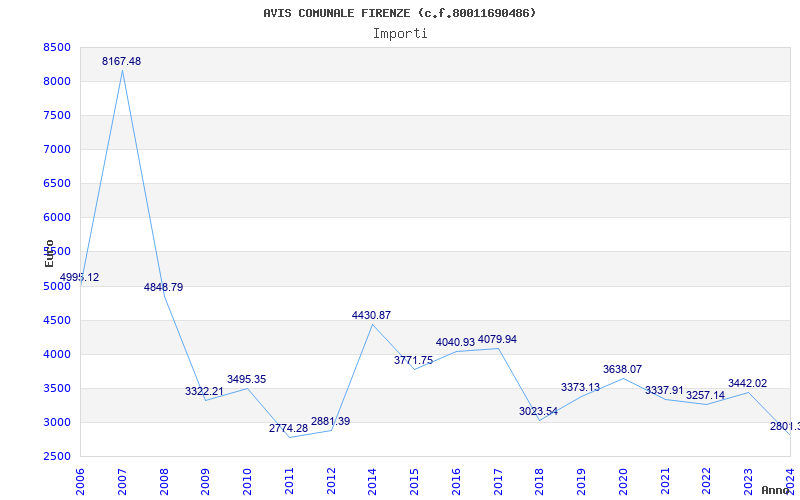Image resolution: width=800 pixels, height=500 pixels.
Task: Select the 2500 tick on Euro axis
Action: point(57,456)
